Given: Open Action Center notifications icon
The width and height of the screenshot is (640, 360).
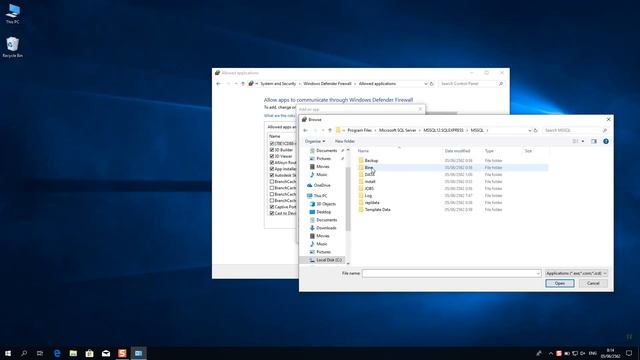Looking at the screenshot, I should click(629, 353).
